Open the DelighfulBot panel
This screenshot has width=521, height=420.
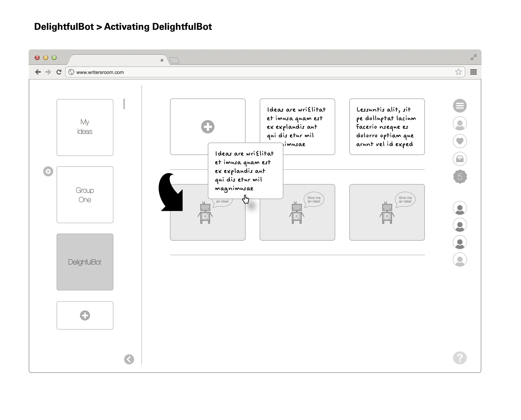click(85, 262)
